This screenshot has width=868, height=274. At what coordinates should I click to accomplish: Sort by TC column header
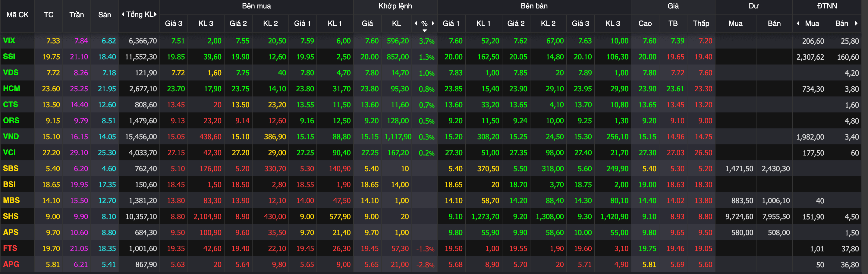[49, 15]
